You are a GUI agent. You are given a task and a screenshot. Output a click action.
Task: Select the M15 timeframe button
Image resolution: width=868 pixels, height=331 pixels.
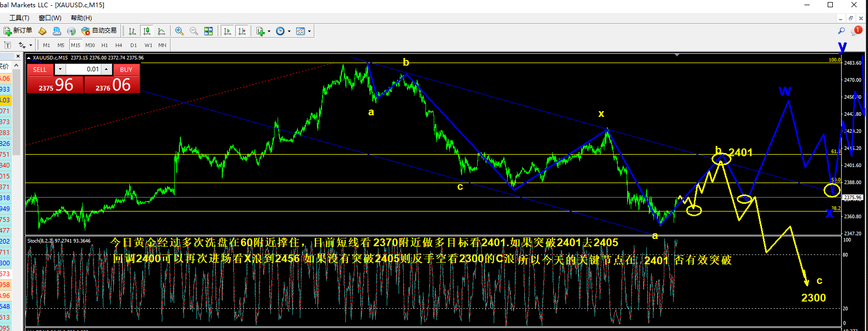pos(76,45)
